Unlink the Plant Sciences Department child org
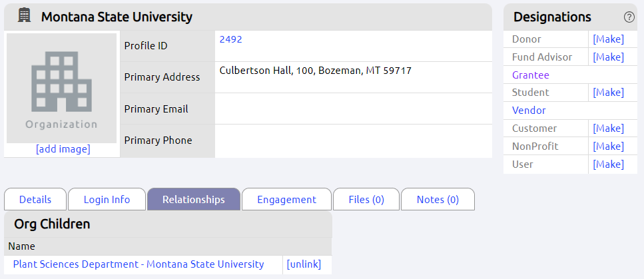 click(304, 264)
